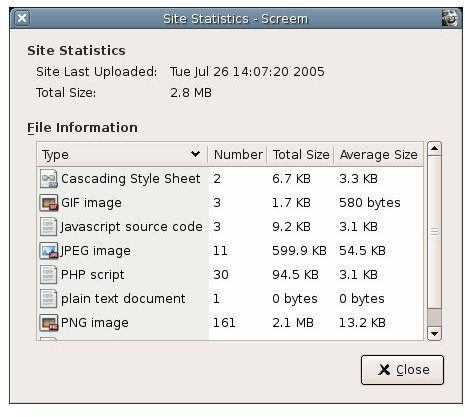The width and height of the screenshot is (465, 417).
Task: Click the PNG image file icon
Action: [49, 323]
